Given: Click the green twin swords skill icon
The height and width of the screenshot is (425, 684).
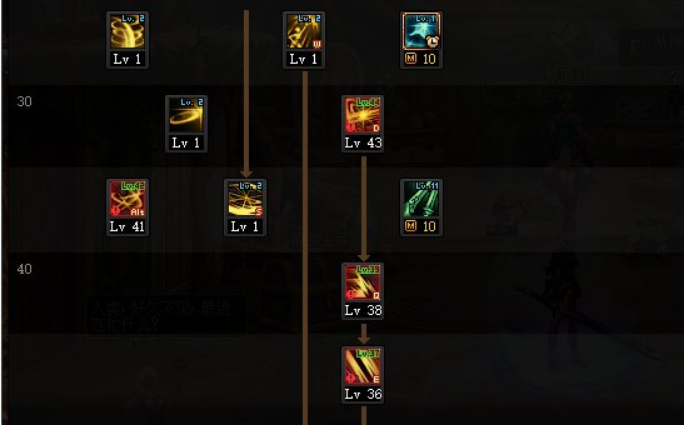Looking at the screenshot, I should pos(421,199).
